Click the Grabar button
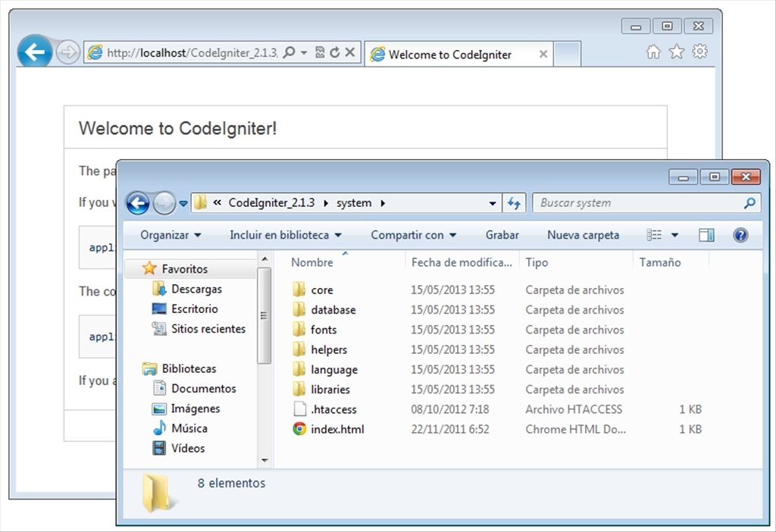 [x=502, y=235]
